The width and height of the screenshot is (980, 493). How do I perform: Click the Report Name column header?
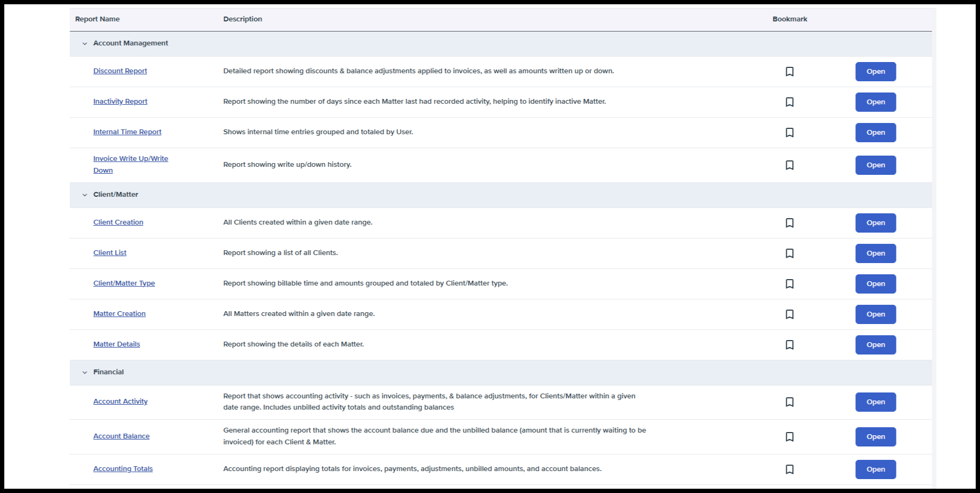pos(97,19)
